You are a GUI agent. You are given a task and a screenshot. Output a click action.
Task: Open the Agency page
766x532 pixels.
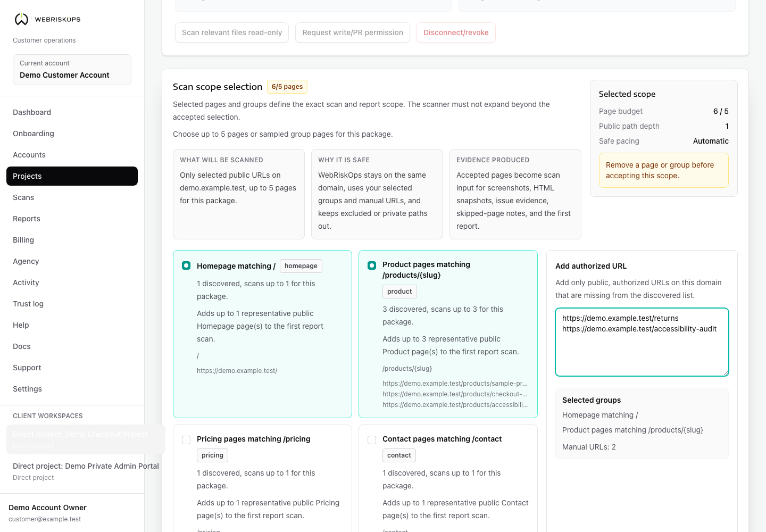pos(72,261)
